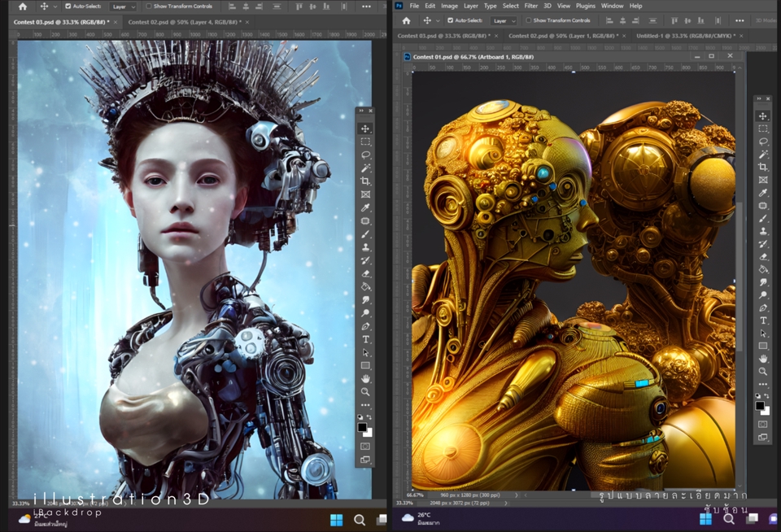
Task: Select the Brush tool in right window toolbox
Action: coord(762,218)
